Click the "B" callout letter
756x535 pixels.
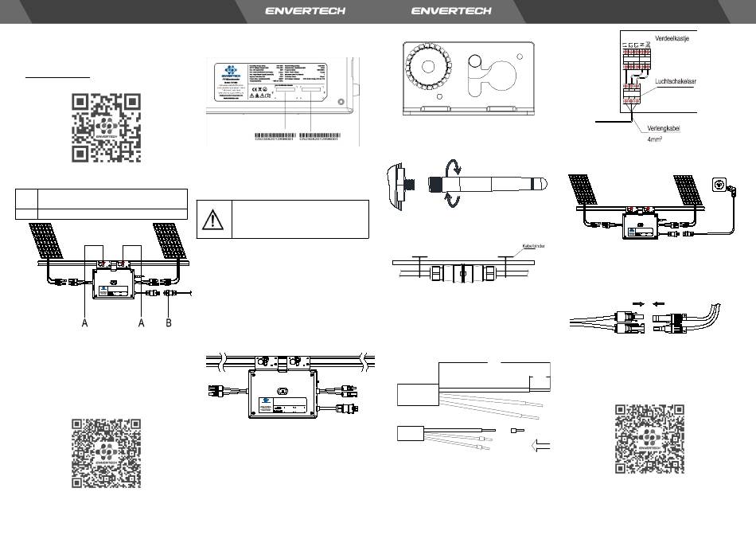169,322
